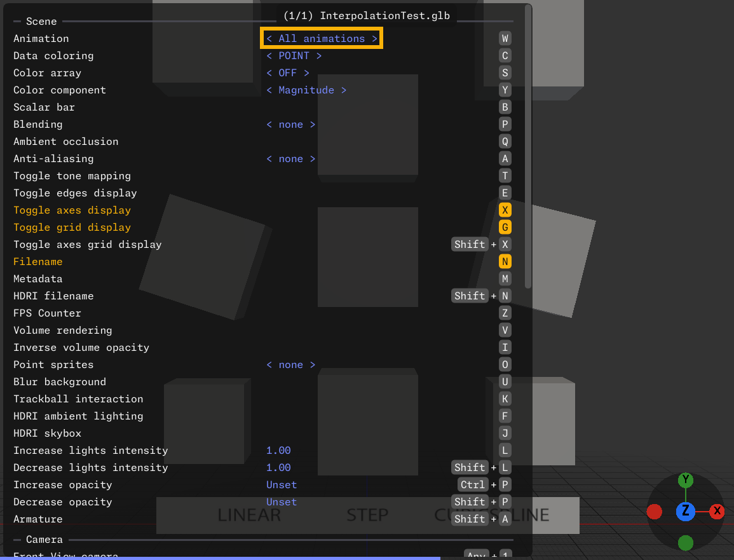Click the green Y axis gizmo handle
This screenshot has width=734, height=560.
(x=685, y=480)
